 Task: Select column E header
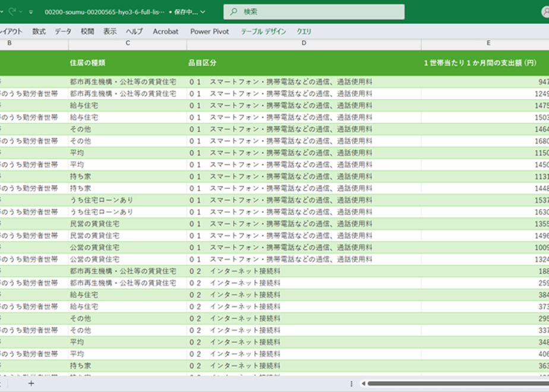point(485,43)
